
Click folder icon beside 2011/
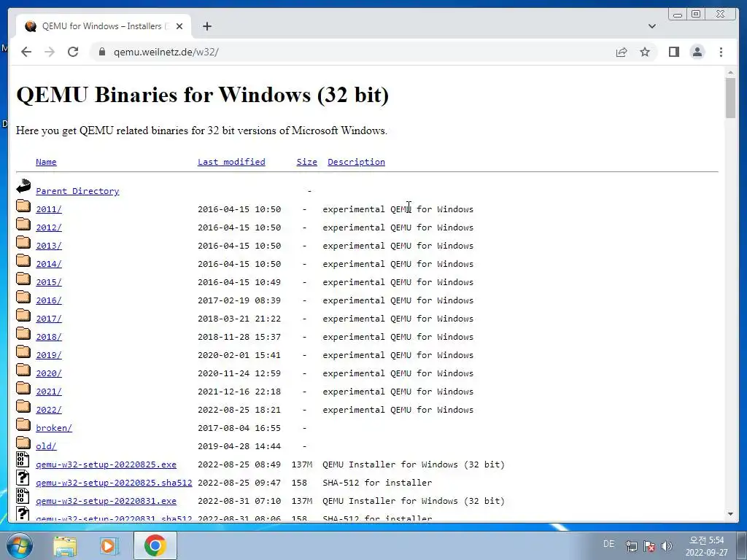point(23,206)
